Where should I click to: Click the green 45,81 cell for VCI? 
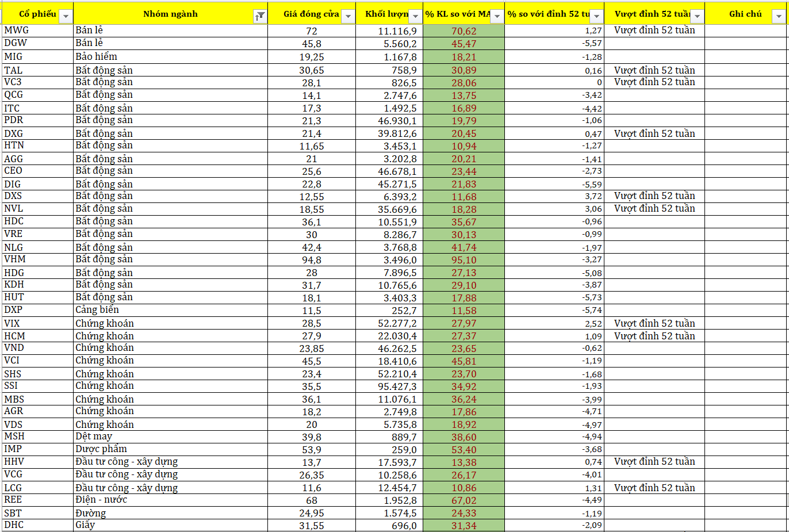464,361
